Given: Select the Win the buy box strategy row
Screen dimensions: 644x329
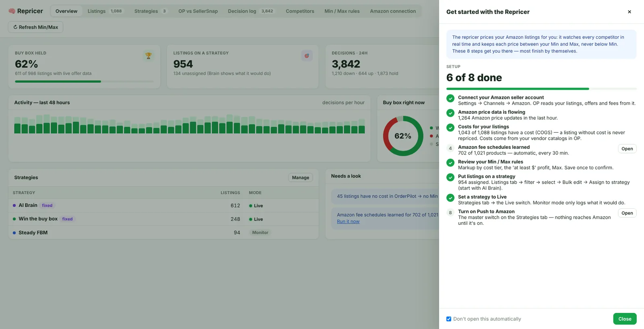Looking at the screenshot, I should [x=163, y=219].
